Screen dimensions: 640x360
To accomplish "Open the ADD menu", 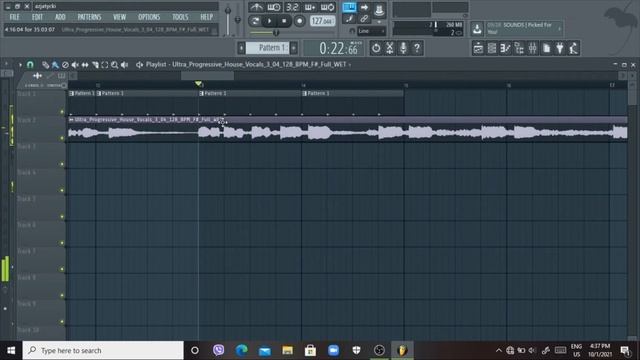I will [x=60, y=17].
